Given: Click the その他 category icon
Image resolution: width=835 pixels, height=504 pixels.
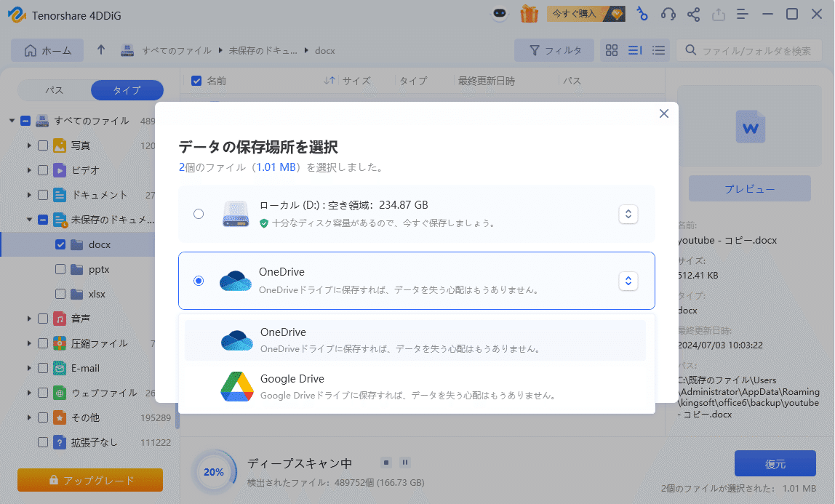Looking at the screenshot, I should 60,417.
